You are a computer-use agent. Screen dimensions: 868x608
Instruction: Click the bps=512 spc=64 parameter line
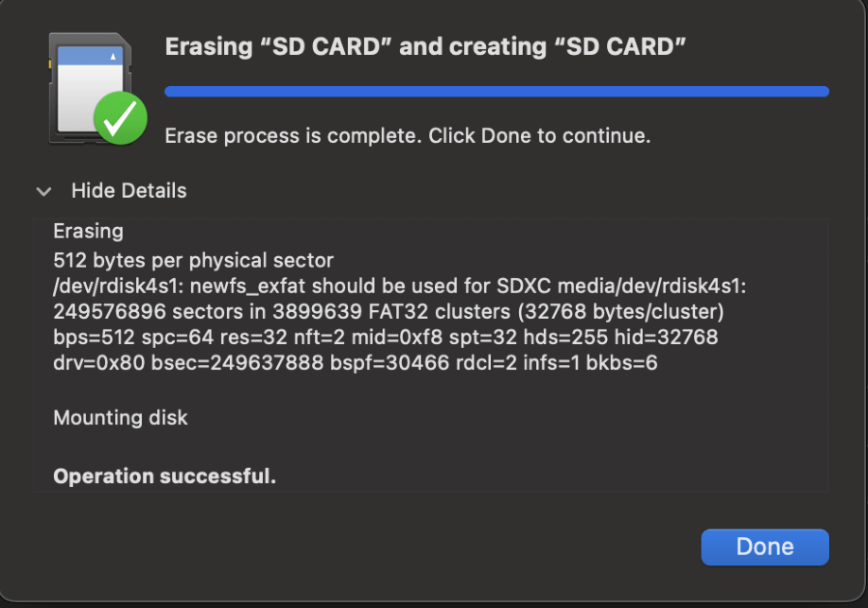(x=385, y=338)
